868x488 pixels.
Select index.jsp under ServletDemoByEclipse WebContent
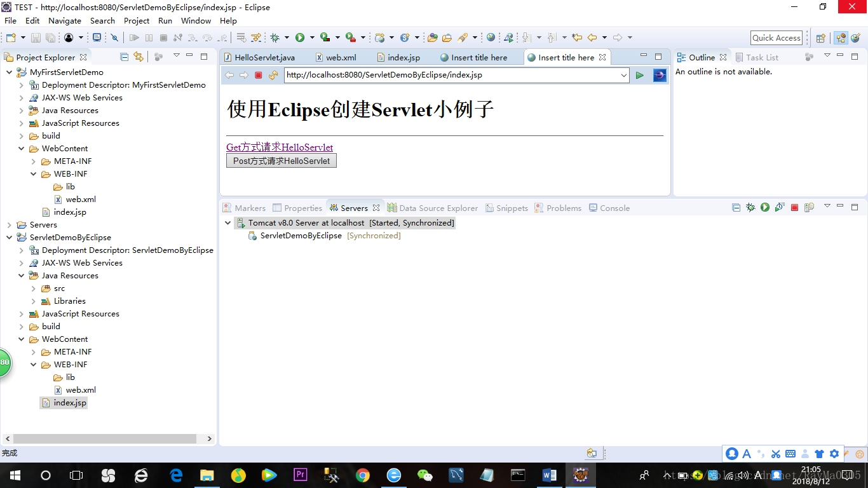coord(64,403)
